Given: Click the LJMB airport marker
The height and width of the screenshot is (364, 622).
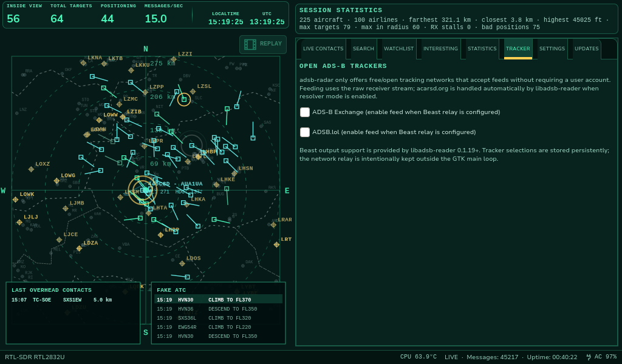Looking at the screenshot, I should 66,208.
